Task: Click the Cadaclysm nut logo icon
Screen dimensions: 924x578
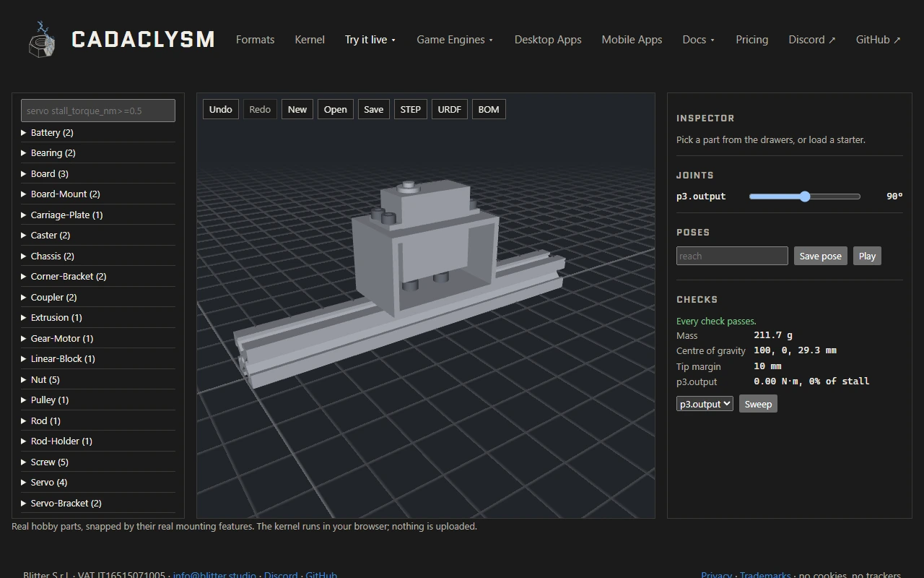Action: click(41, 39)
